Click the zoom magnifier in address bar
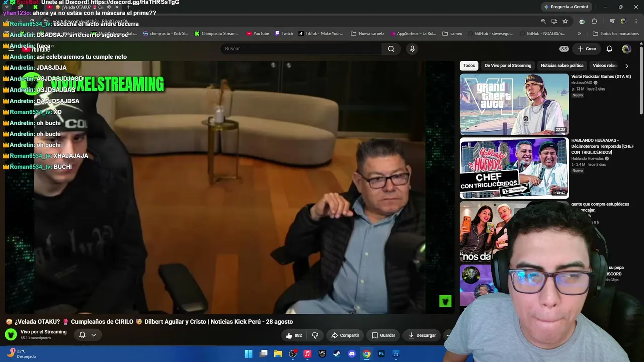The height and width of the screenshot is (362, 644). coord(543,21)
